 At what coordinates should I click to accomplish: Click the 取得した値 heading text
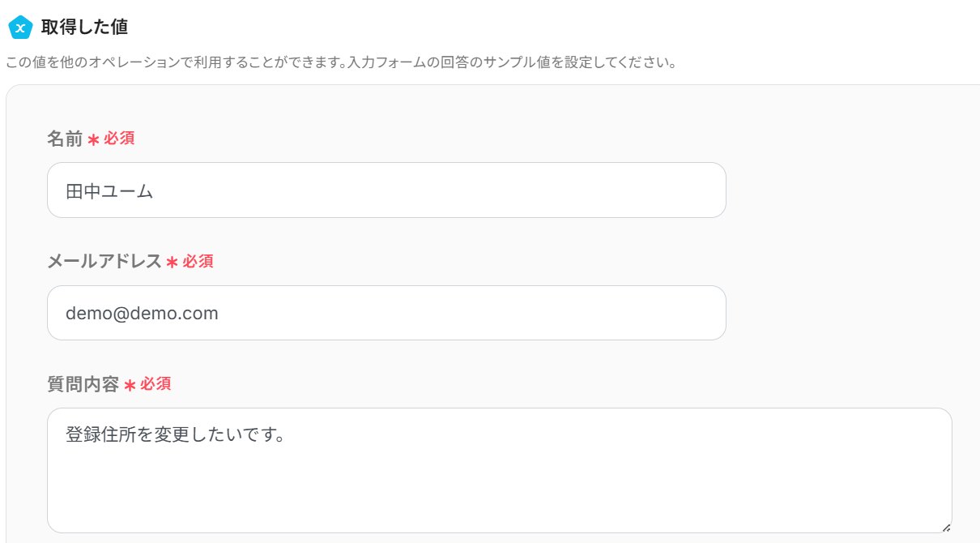tap(84, 27)
